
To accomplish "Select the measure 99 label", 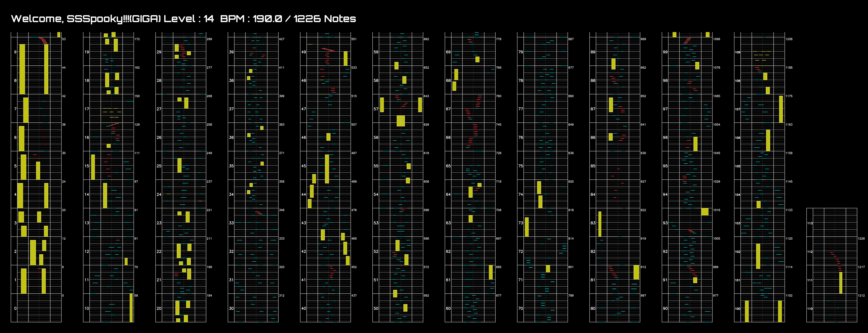I will (x=665, y=52).
